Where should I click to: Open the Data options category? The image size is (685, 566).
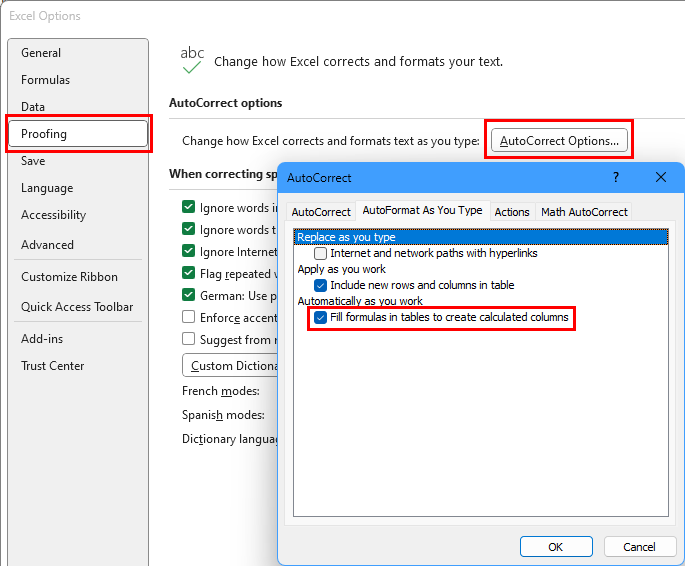pos(78,107)
